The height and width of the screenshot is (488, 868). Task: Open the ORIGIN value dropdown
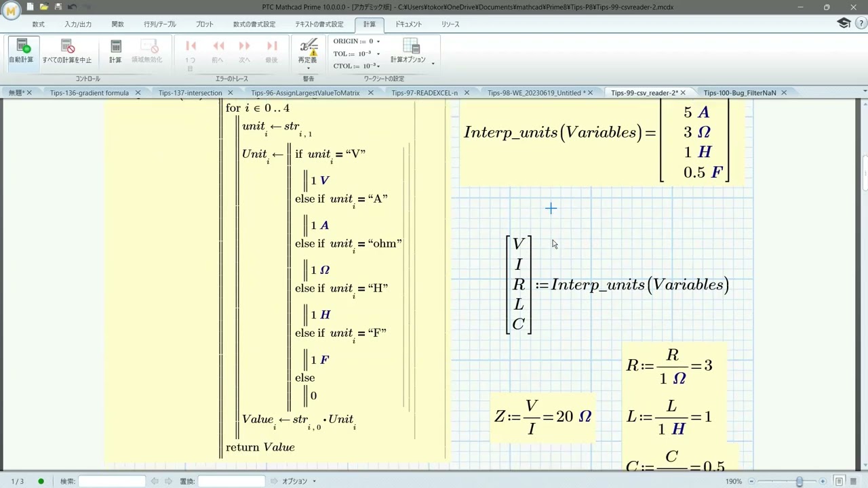378,41
